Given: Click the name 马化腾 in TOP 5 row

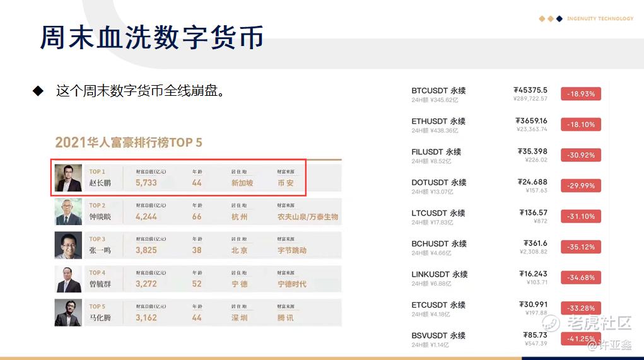Looking at the screenshot, I should (x=100, y=318).
